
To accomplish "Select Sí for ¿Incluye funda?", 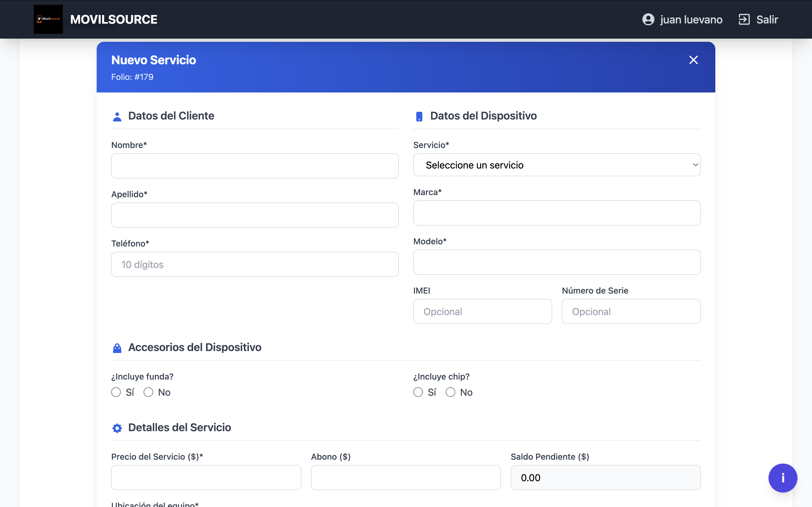I will 116,392.
